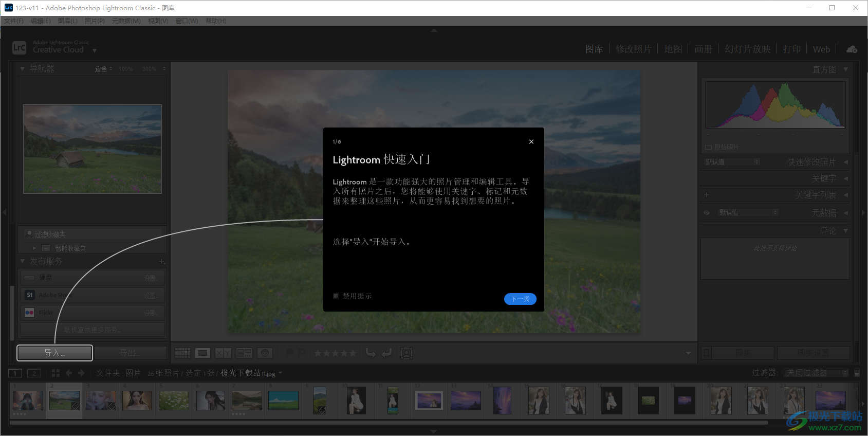Toggle the 原始照片 original photo checkbox

(708, 147)
